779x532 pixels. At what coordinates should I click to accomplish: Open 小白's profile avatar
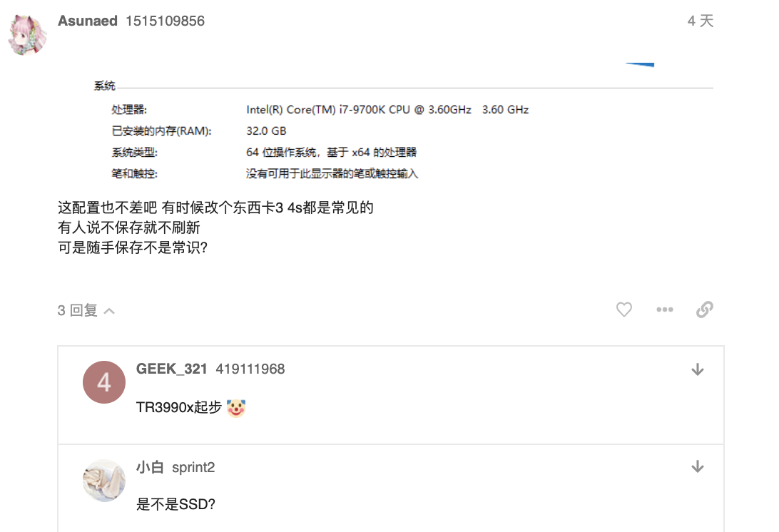coord(104,481)
